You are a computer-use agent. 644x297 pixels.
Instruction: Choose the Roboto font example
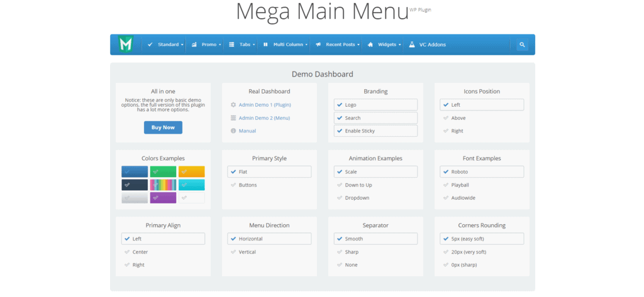click(x=482, y=171)
